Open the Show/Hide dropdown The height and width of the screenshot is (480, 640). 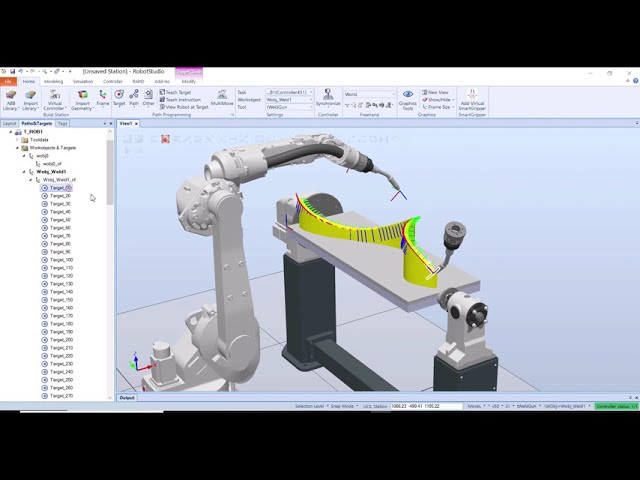[438, 100]
